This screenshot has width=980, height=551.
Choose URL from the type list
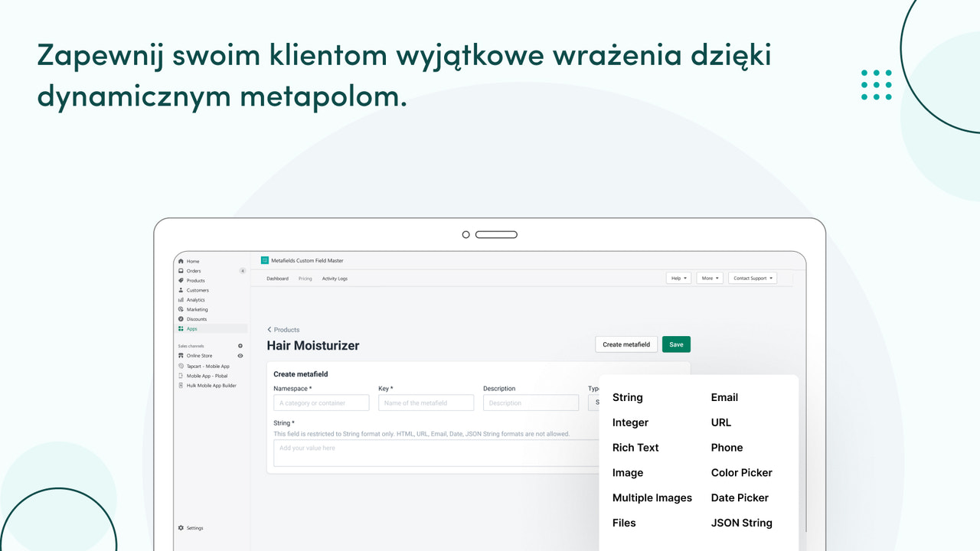pyautogui.click(x=721, y=422)
